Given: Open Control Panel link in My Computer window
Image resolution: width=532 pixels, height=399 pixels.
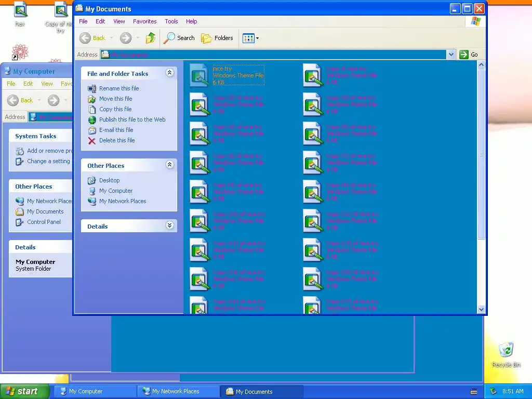Looking at the screenshot, I should click(44, 222).
